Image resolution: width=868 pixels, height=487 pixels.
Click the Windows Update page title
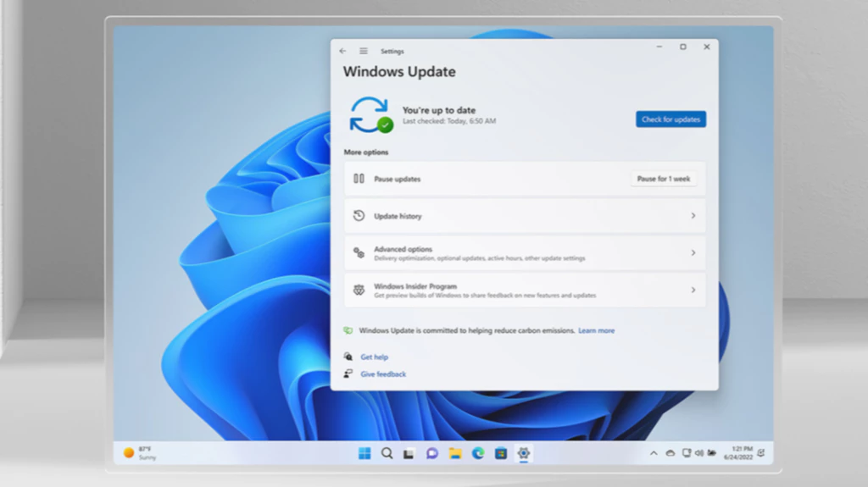(399, 71)
